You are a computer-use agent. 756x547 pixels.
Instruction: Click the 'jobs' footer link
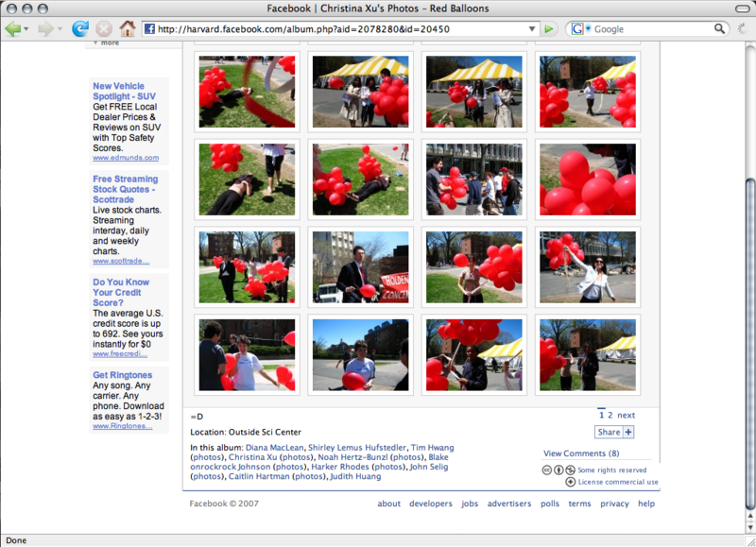coord(470,504)
